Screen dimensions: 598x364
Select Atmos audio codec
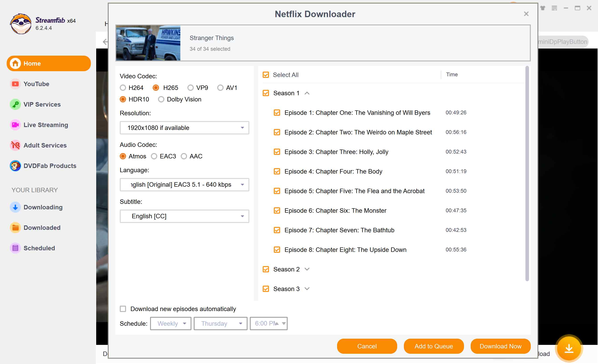(x=123, y=156)
